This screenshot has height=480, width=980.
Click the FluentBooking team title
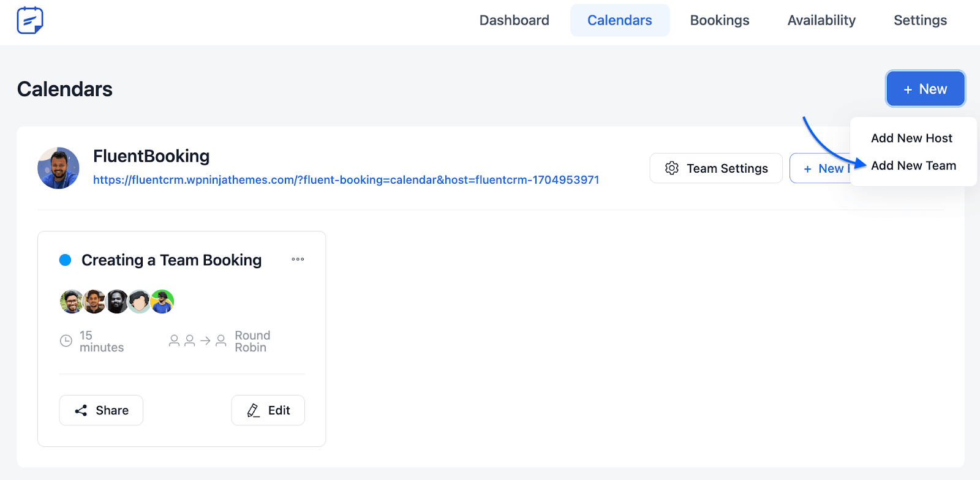[x=151, y=156]
